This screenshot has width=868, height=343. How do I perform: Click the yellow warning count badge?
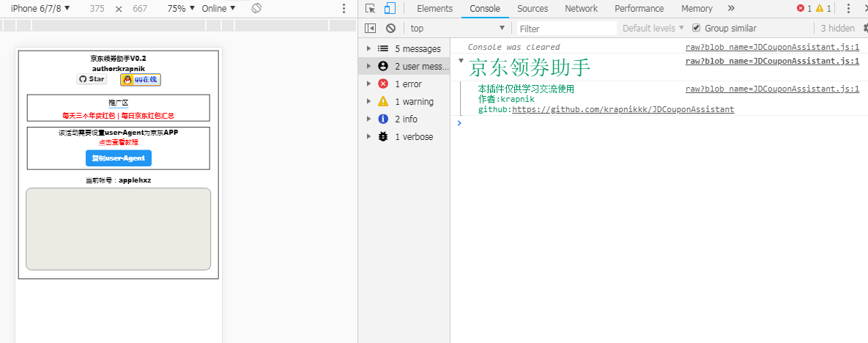(823, 8)
